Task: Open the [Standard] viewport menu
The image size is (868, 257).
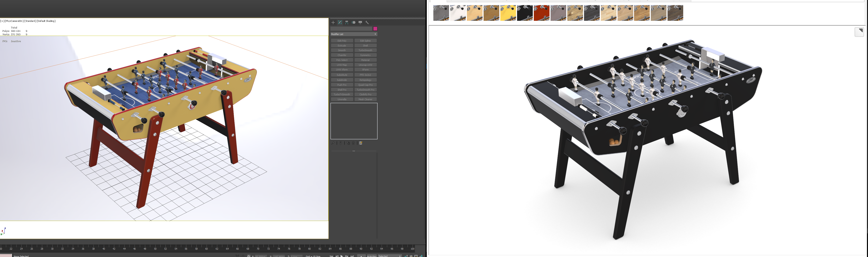Action: coord(30,21)
